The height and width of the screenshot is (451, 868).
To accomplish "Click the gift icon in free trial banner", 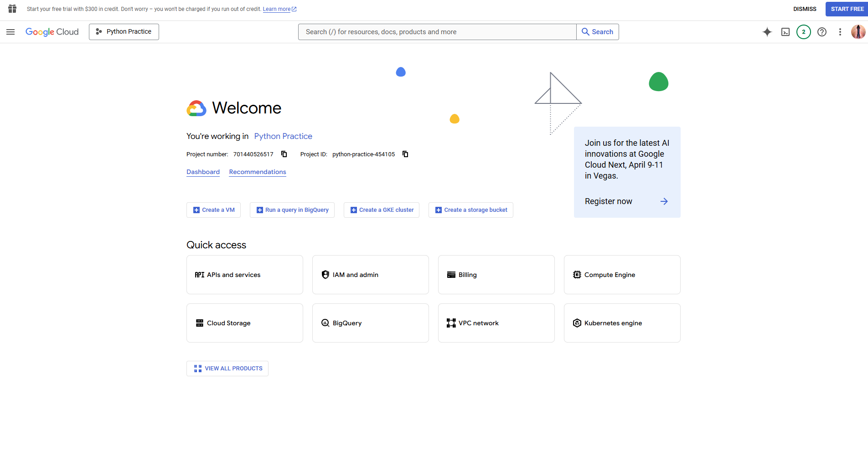I will coord(12,9).
